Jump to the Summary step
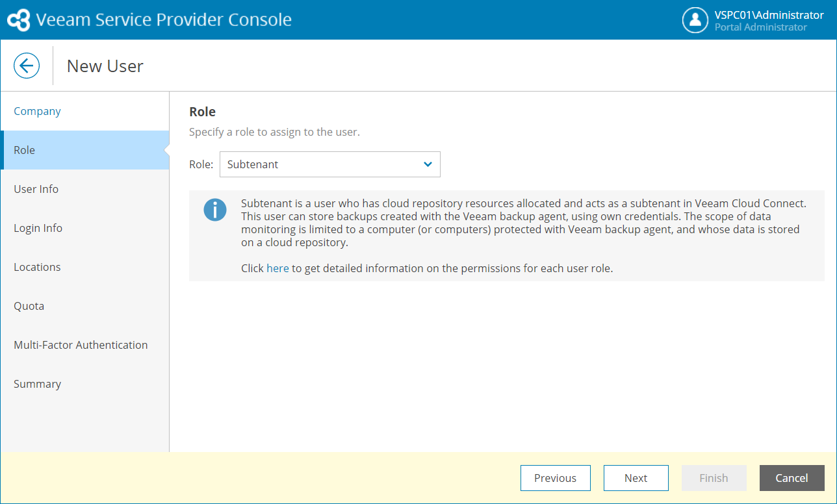Image resolution: width=837 pixels, height=504 pixels. click(x=84, y=384)
